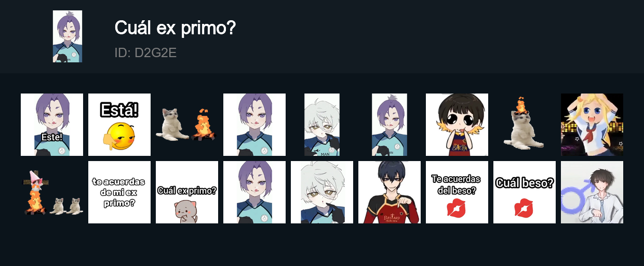
Task: Click the pack title 'Cuál ex primo?'
Action: (x=175, y=28)
